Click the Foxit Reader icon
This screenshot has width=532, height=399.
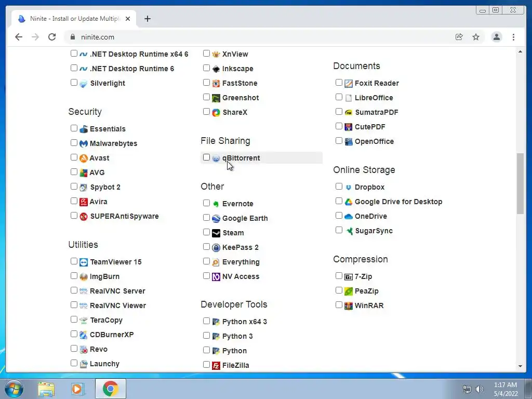click(349, 84)
